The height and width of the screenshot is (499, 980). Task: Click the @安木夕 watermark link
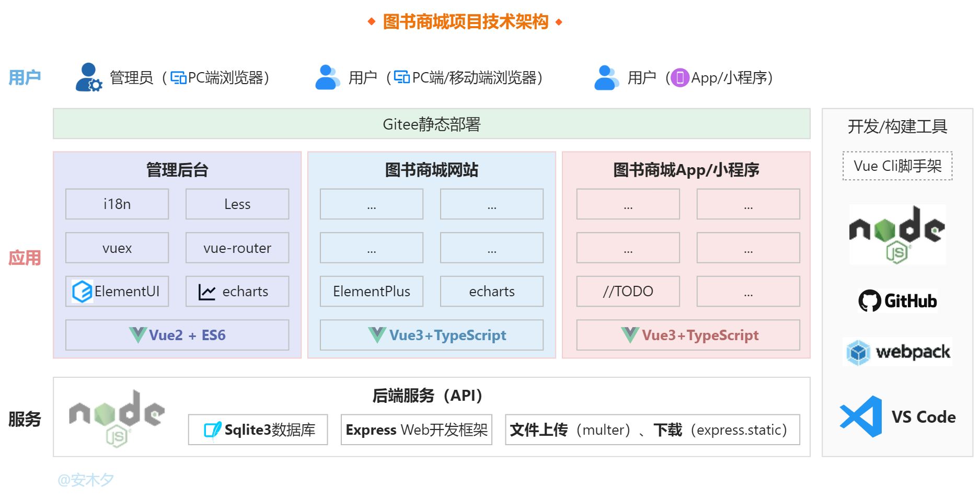(86, 479)
